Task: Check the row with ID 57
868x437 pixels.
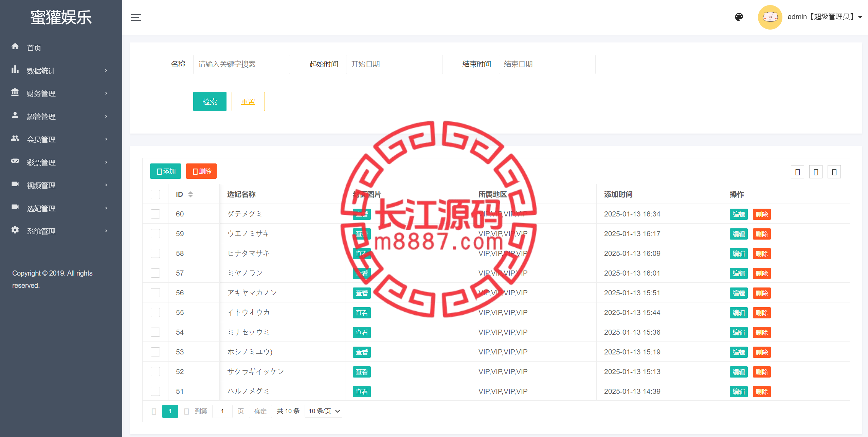Action: point(155,273)
